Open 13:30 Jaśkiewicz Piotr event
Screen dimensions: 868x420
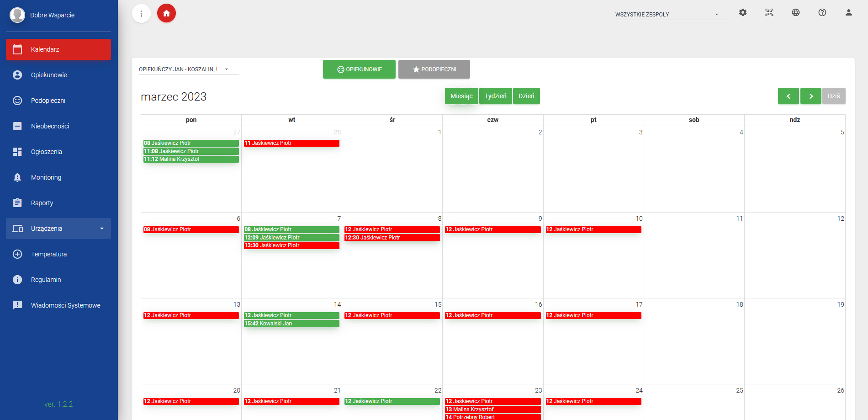(291, 245)
